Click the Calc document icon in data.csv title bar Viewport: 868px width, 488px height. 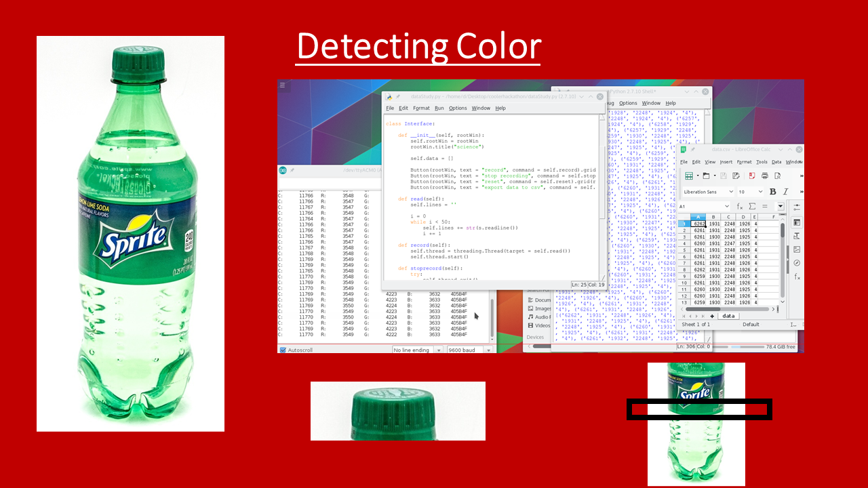683,150
